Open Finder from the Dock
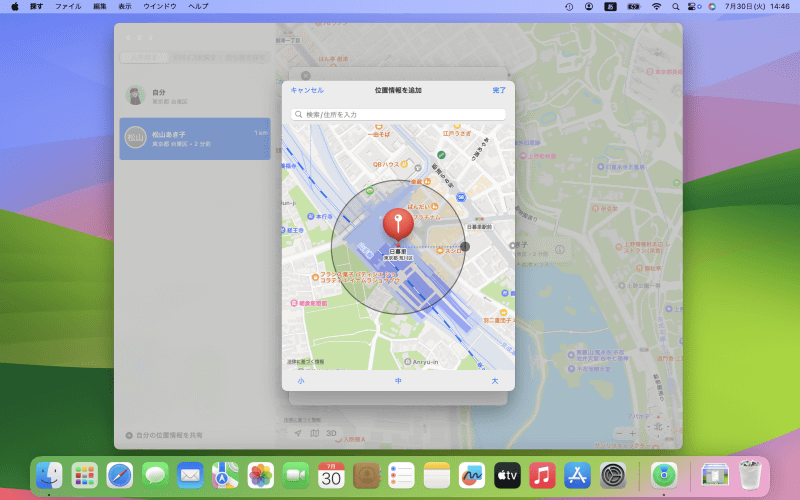 click(x=49, y=476)
